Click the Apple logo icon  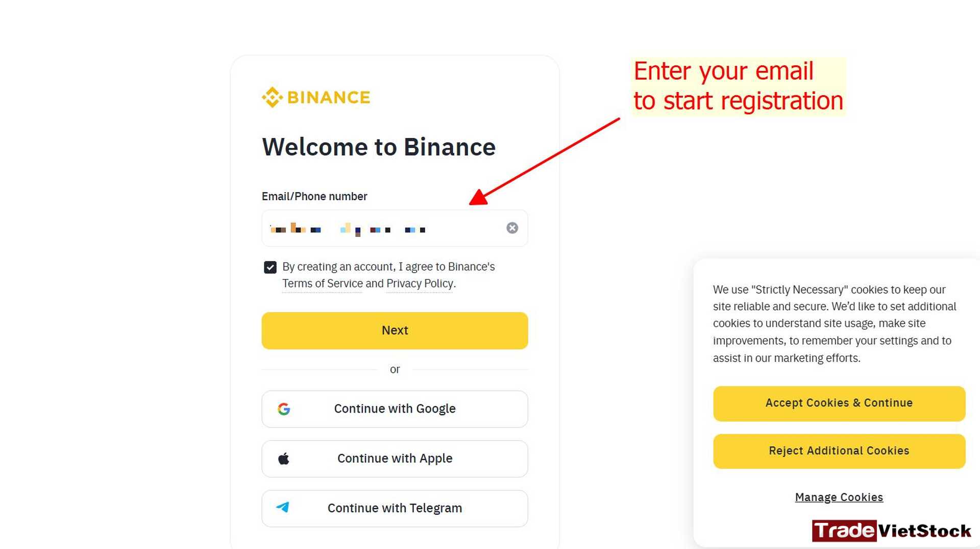coord(284,458)
